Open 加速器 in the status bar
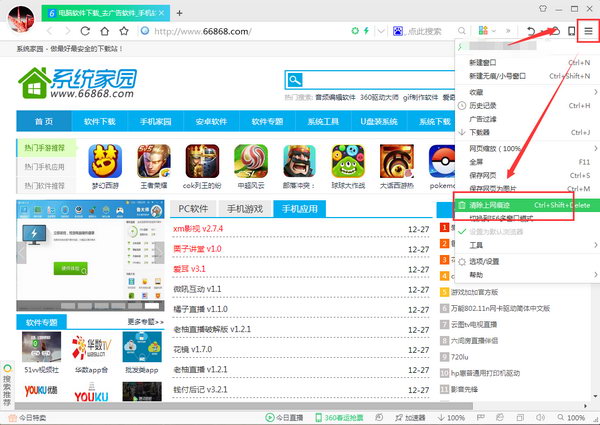Screen dimensions: 600x425 tap(410, 417)
